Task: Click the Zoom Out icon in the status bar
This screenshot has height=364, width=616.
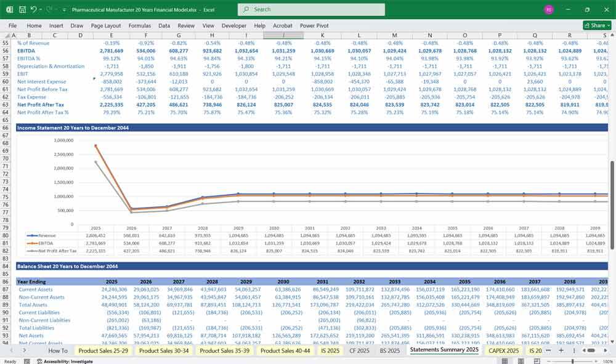Action: click(x=549, y=360)
